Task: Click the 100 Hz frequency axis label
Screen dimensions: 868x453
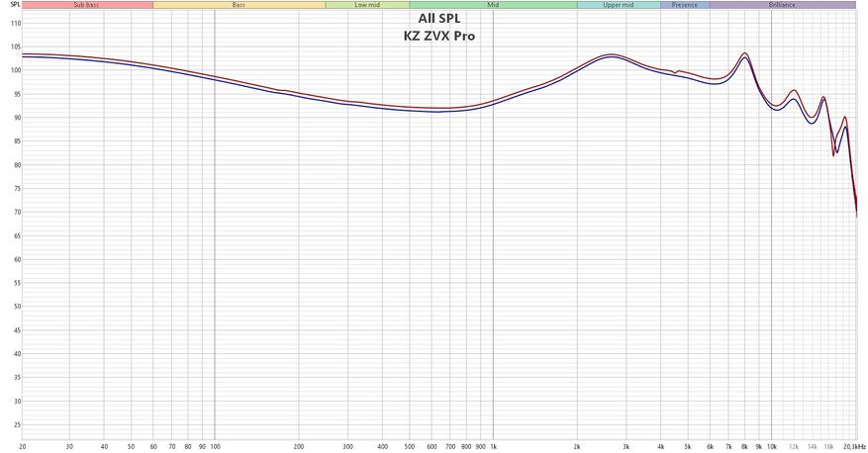Action: [216, 446]
